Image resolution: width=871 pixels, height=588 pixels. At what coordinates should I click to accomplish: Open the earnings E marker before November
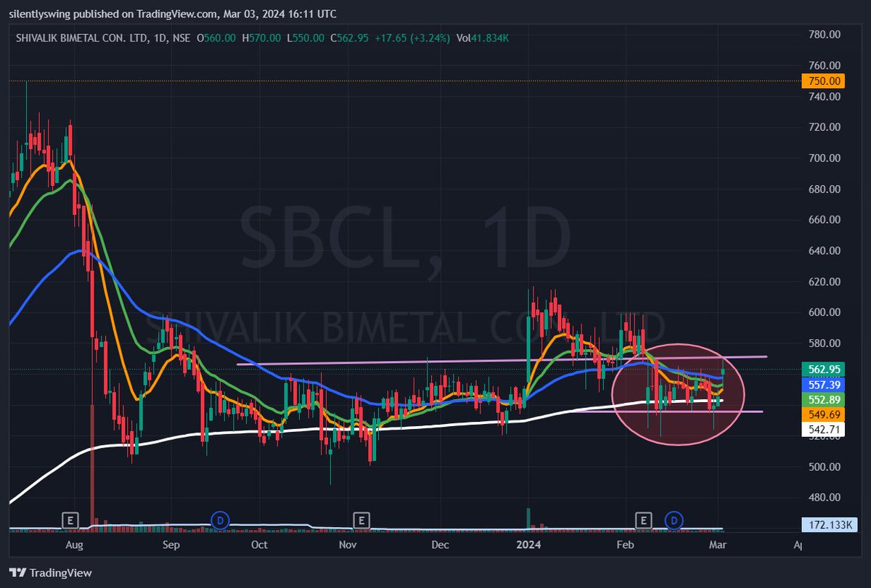[361, 520]
